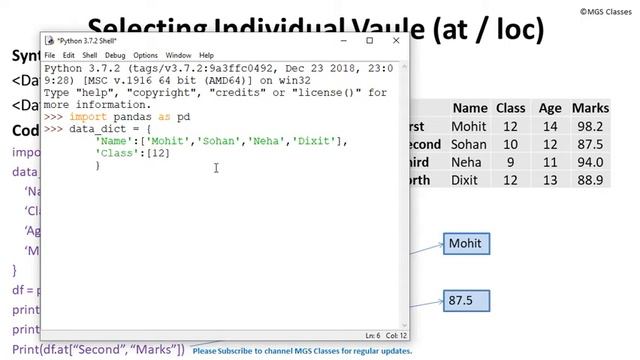Screen dimensions: 640x360
Task: Click the 'Col: 12' status bar entry
Action: pyautogui.click(x=396, y=336)
